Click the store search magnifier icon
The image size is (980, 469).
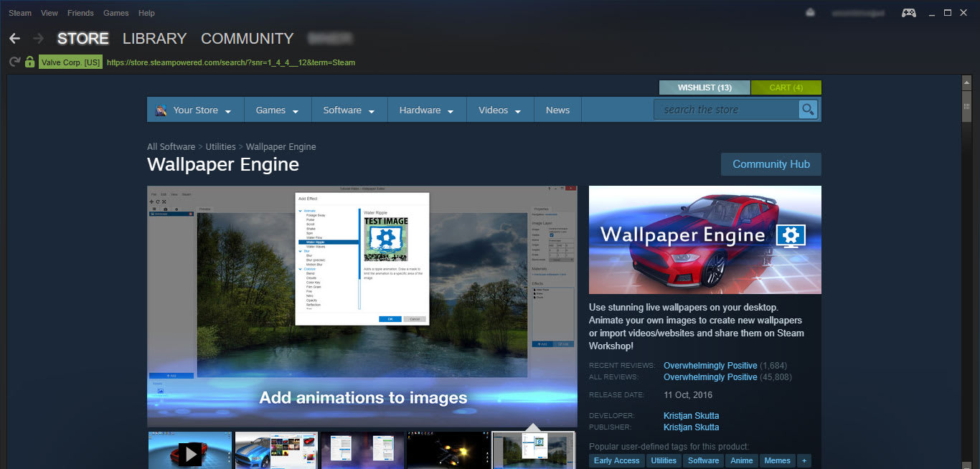tap(809, 109)
